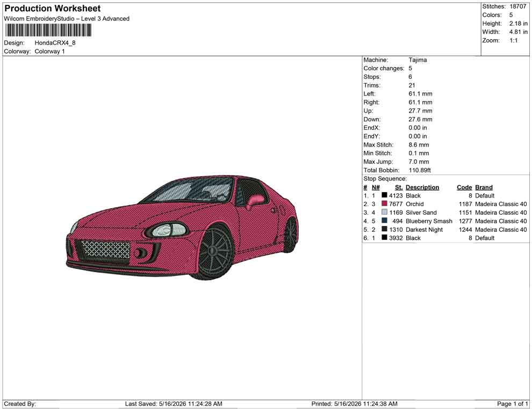Click the down value '27.6 mm'
The height and width of the screenshot is (409, 532).
420,119
